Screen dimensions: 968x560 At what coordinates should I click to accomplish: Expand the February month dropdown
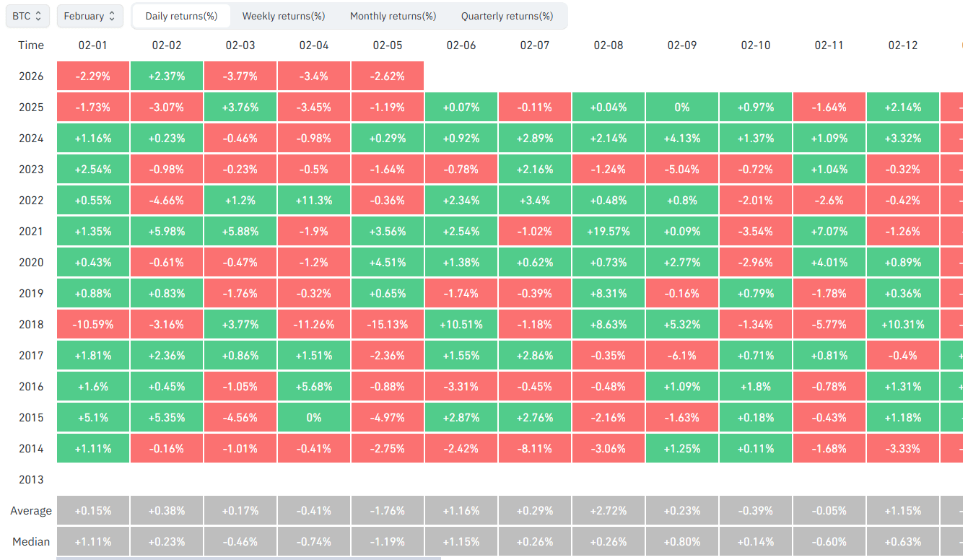click(x=90, y=16)
